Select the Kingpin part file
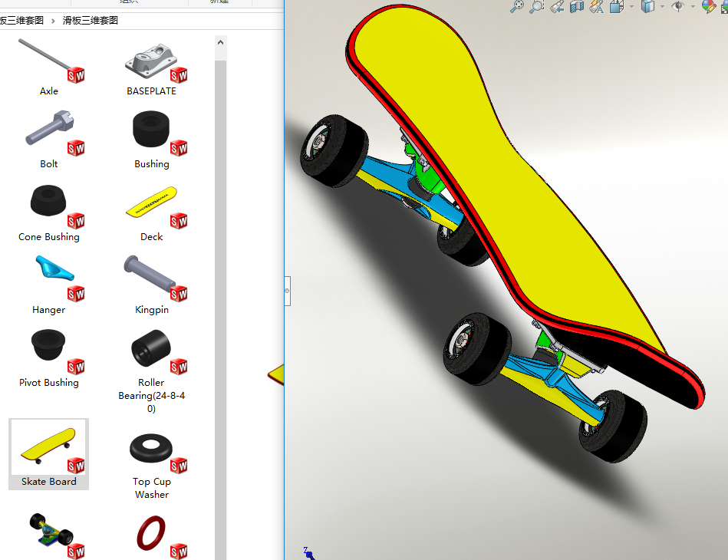 pos(151,285)
